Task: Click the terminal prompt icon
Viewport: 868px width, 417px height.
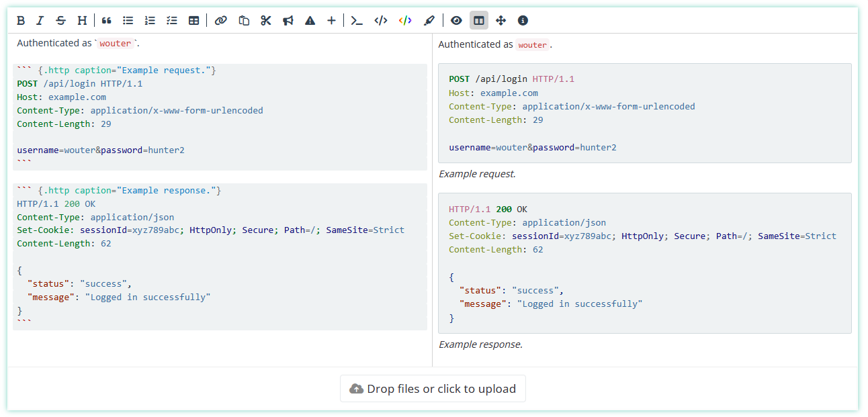Action: [x=357, y=21]
